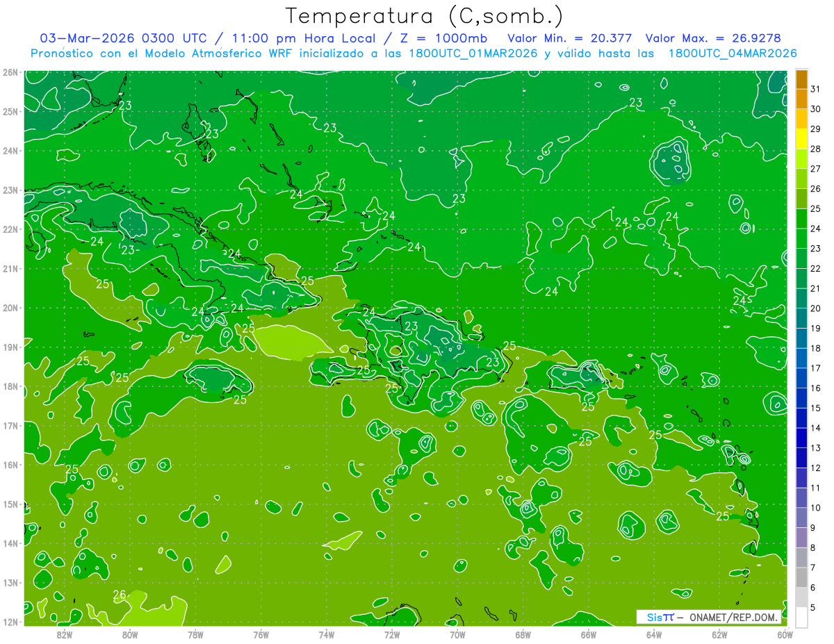The image size is (834, 644).
Task: Click the pressure level text Z = 1000mb
Action: pos(440,38)
